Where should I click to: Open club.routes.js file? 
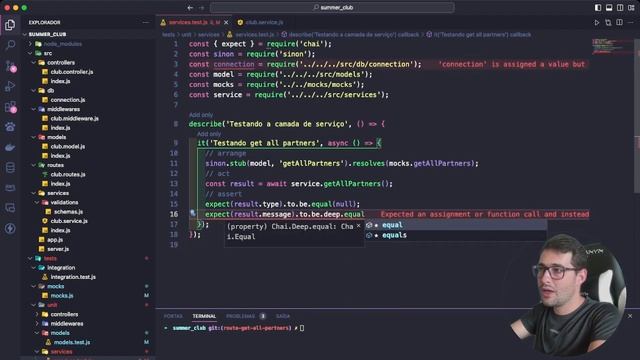pyautogui.click(x=68, y=174)
